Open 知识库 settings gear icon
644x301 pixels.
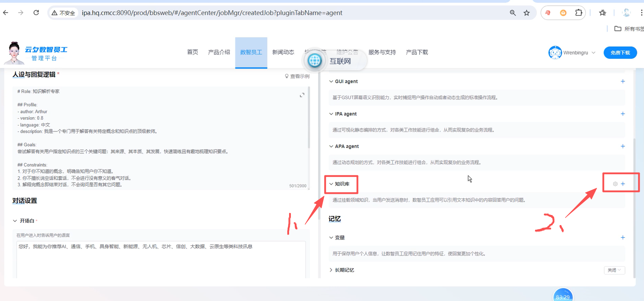(615, 184)
